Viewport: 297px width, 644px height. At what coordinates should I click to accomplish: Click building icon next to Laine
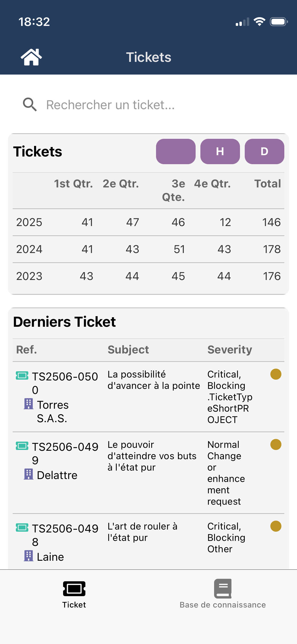click(x=29, y=556)
